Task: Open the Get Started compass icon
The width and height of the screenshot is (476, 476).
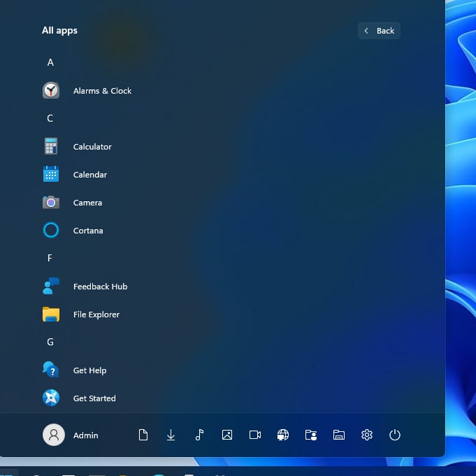Action: [x=51, y=398]
